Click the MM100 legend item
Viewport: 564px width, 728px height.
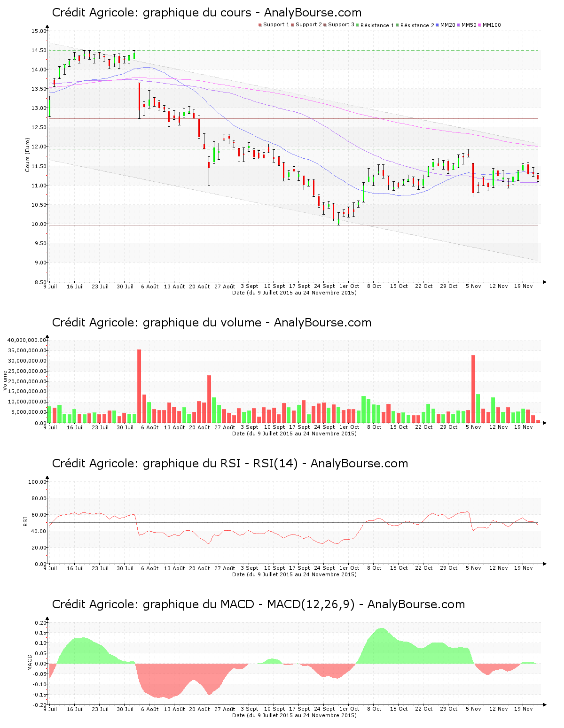pyautogui.click(x=491, y=25)
